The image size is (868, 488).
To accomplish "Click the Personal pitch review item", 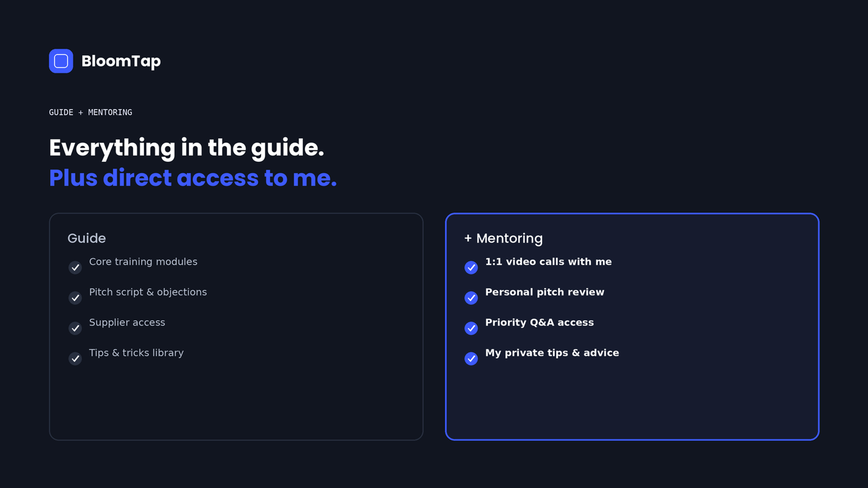I will (545, 292).
